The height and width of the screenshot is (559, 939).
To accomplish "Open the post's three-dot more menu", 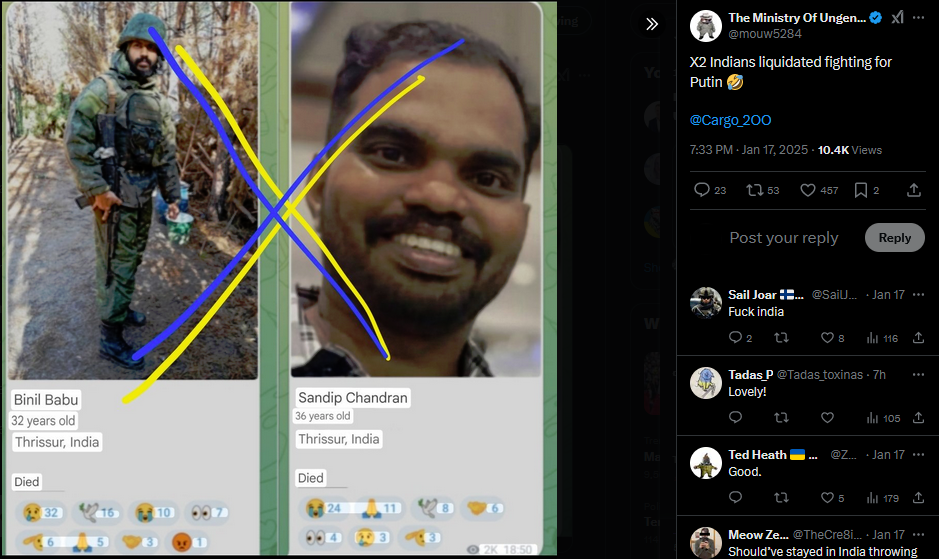I will 919,18.
